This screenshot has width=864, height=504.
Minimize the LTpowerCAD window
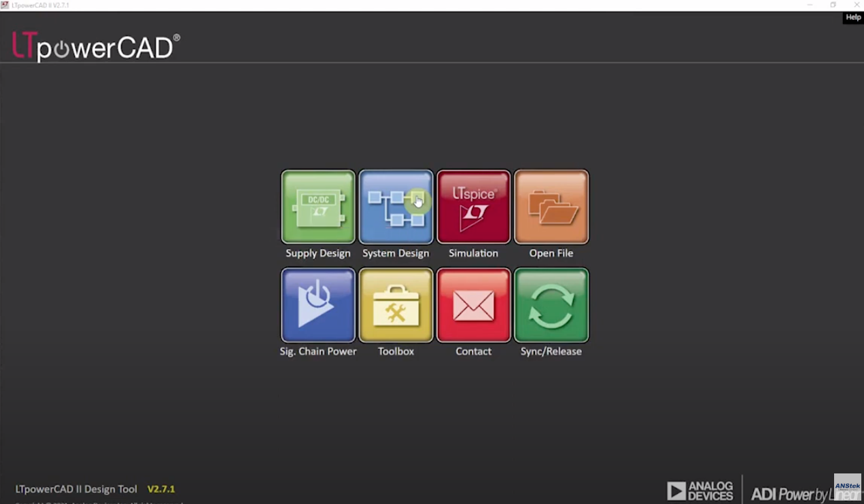(810, 5)
